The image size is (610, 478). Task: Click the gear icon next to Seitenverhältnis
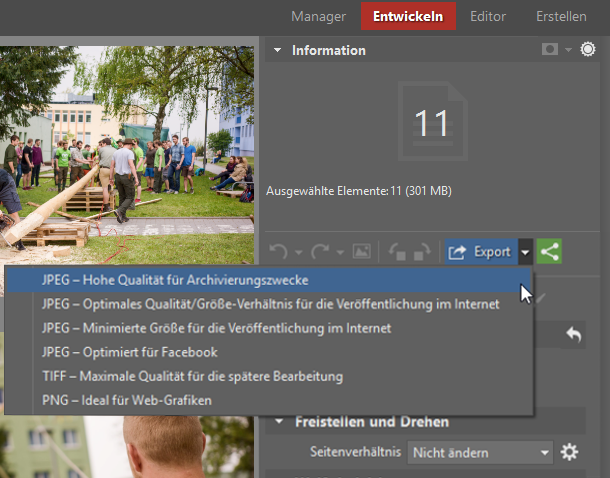(x=570, y=452)
